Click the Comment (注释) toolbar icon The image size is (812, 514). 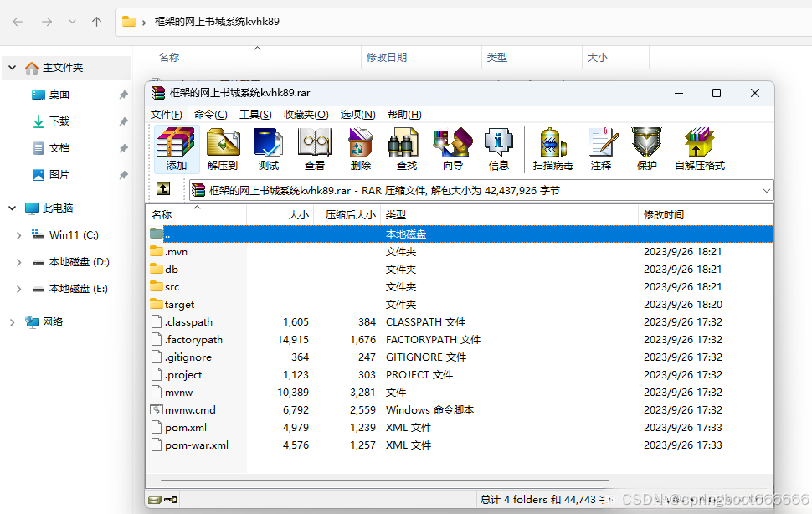click(x=601, y=149)
